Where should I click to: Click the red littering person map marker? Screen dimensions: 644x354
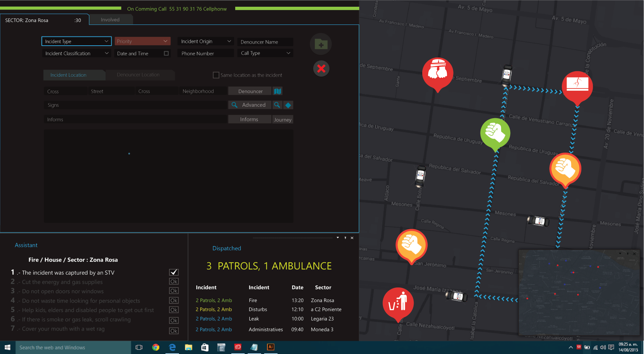(x=398, y=302)
